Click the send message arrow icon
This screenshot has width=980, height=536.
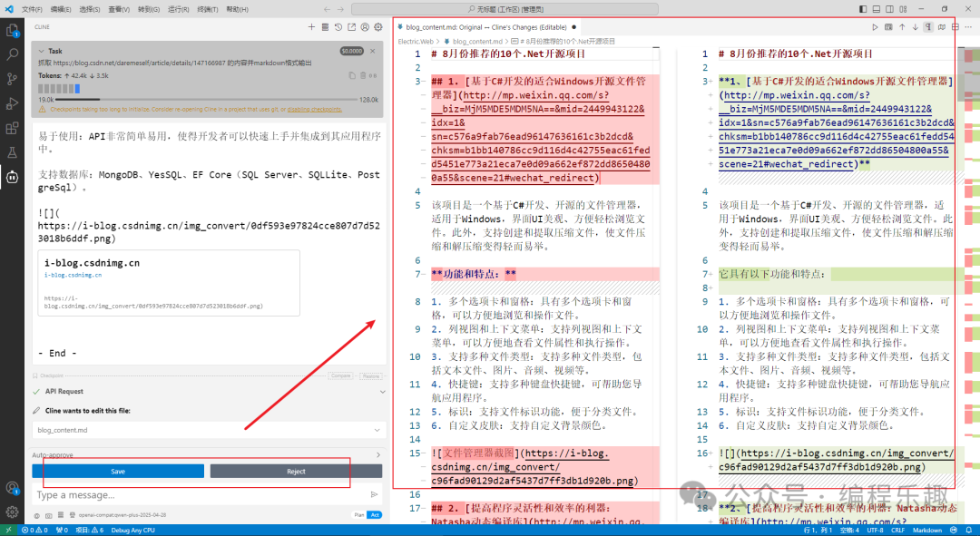(x=375, y=495)
